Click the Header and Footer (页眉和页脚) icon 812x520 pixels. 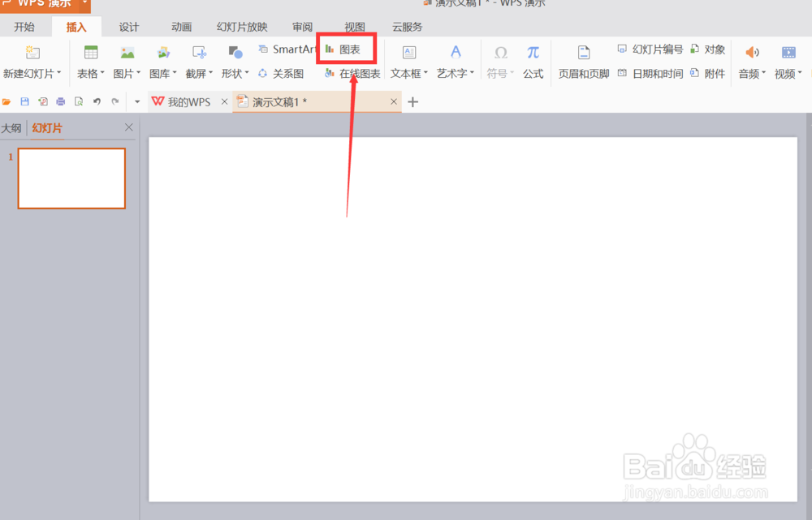point(584,52)
